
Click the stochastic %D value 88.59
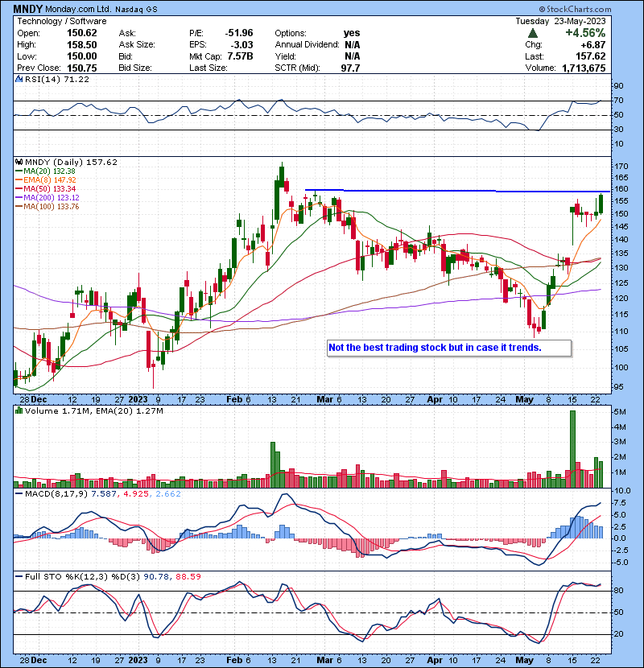(188, 576)
